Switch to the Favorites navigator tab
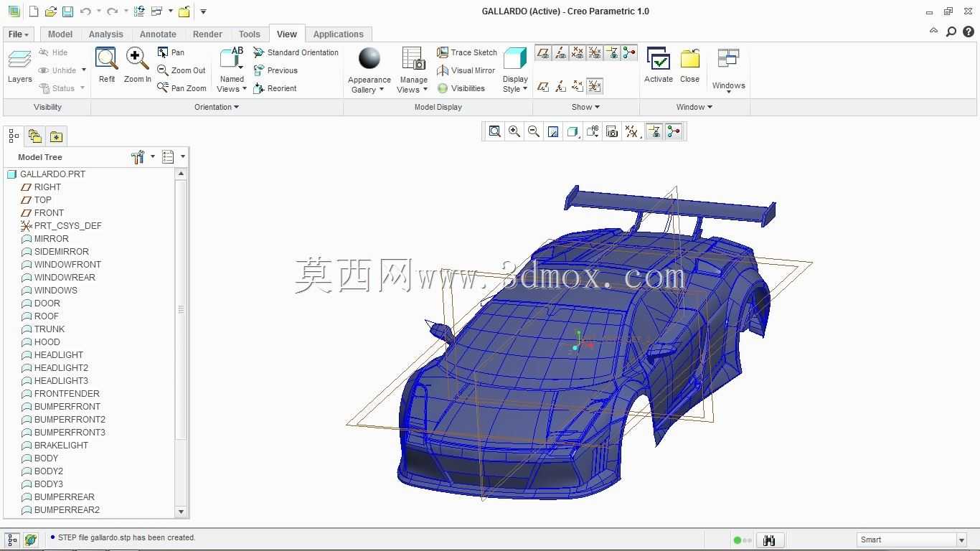This screenshot has height=551, width=980. [x=56, y=136]
